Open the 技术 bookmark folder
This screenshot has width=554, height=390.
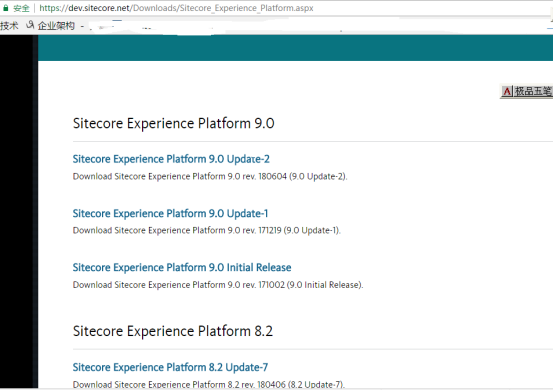tap(9, 25)
